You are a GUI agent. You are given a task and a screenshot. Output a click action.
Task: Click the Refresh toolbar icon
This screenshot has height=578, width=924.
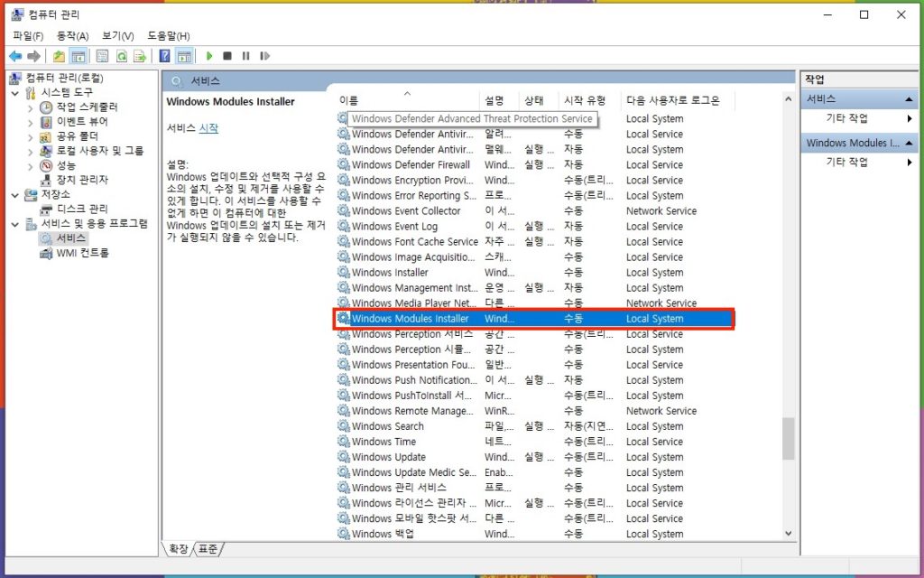(121, 56)
